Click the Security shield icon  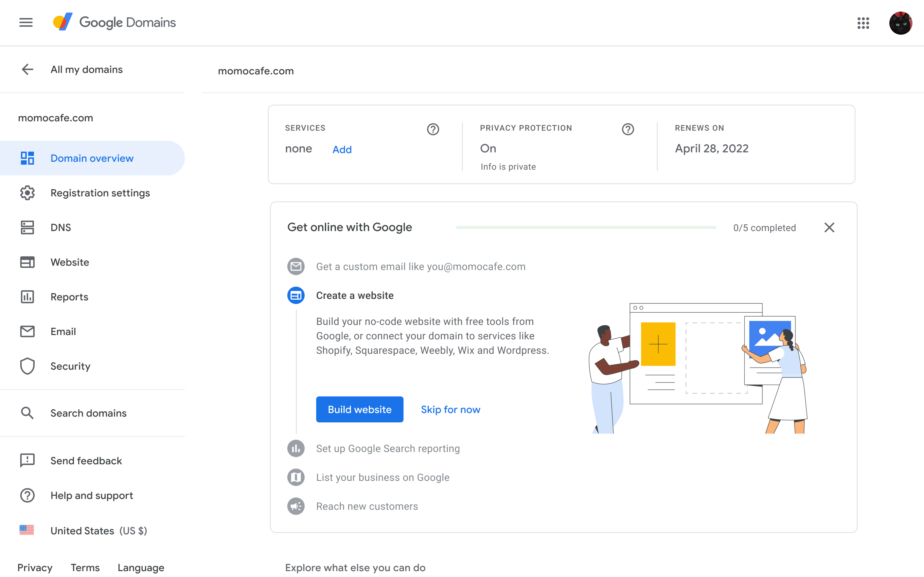28,366
